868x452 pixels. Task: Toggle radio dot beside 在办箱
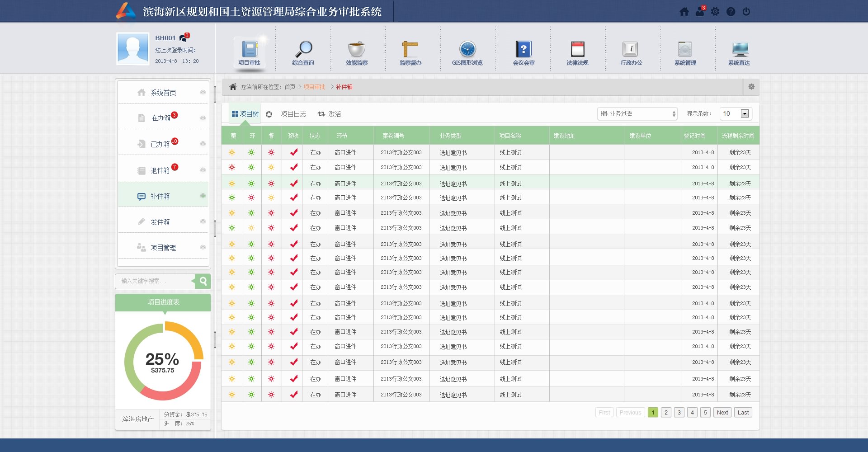(x=203, y=118)
